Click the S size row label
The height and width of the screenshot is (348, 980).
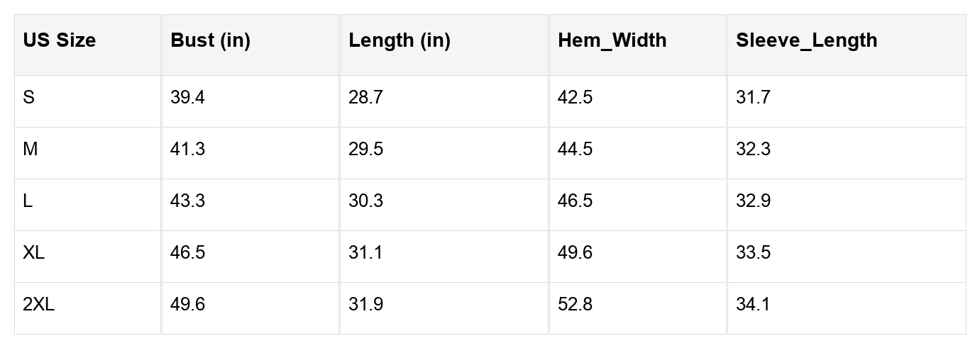pyautogui.click(x=28, y=97)
